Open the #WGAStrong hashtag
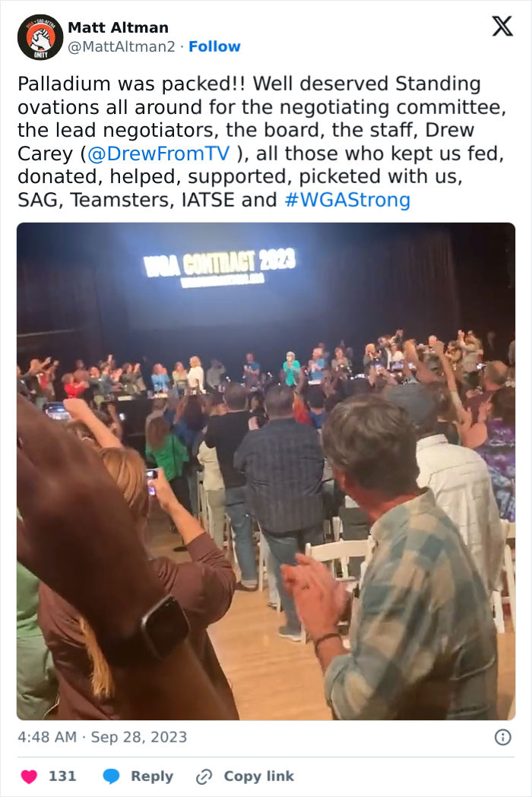This screenshot has height=797, width=532. 347,200
